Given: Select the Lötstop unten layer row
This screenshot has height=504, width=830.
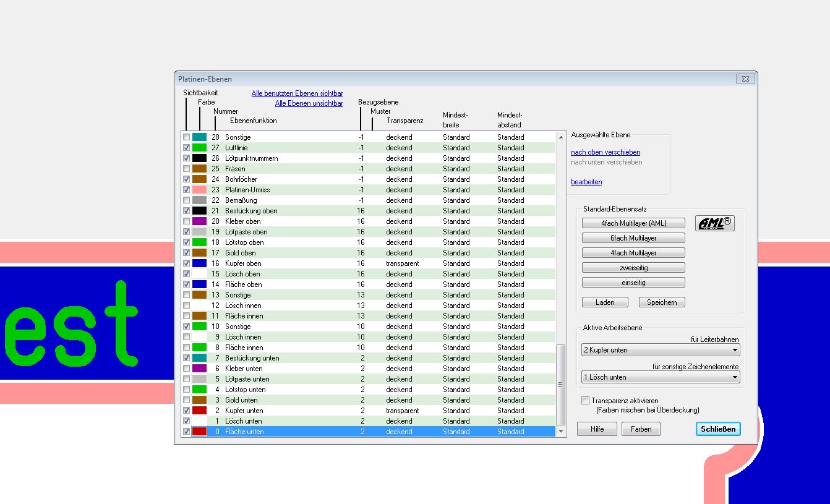Looking at the screenshot, I should coord(369,390).
